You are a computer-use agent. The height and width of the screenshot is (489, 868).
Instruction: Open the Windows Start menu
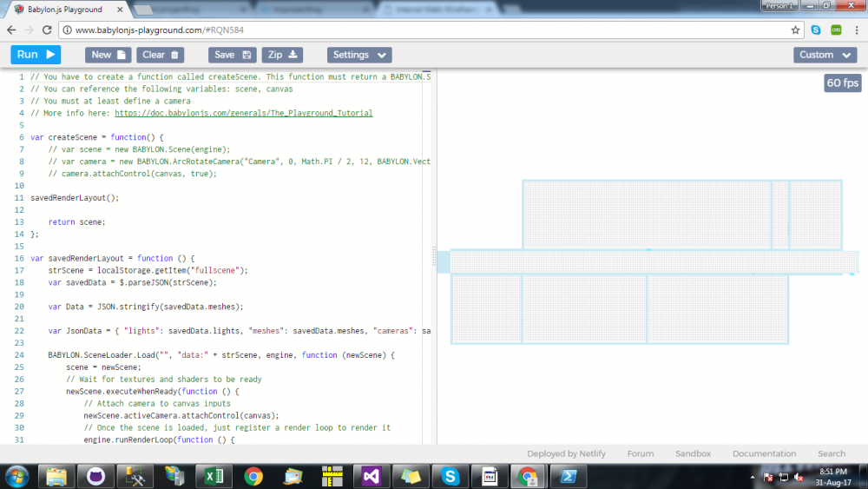click(x=16, y=476)
